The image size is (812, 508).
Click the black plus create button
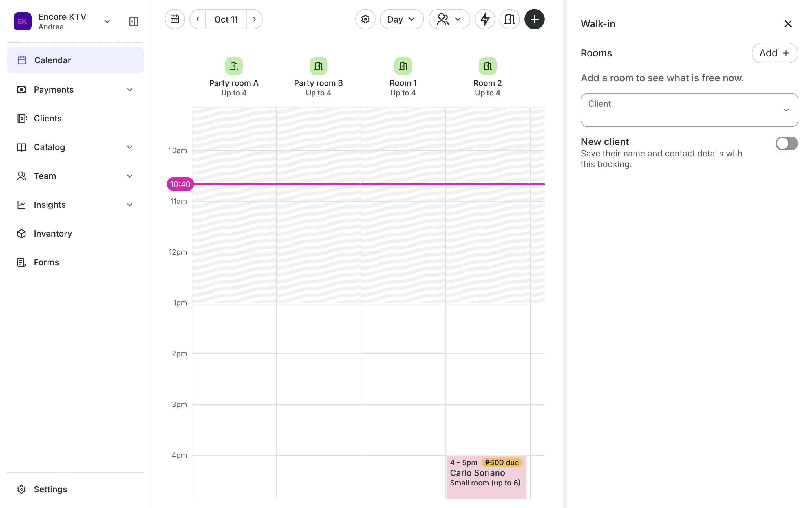coord(535,19)
